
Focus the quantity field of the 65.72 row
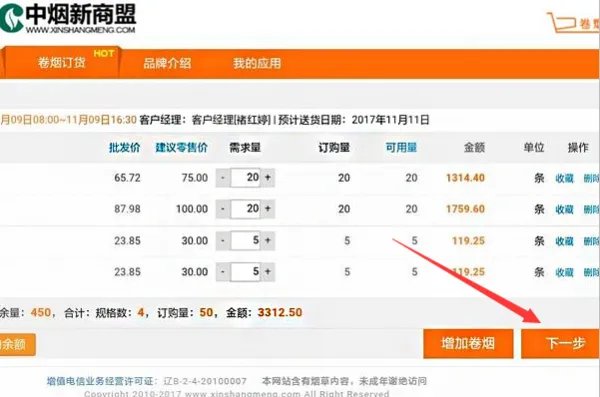[246, 178]
